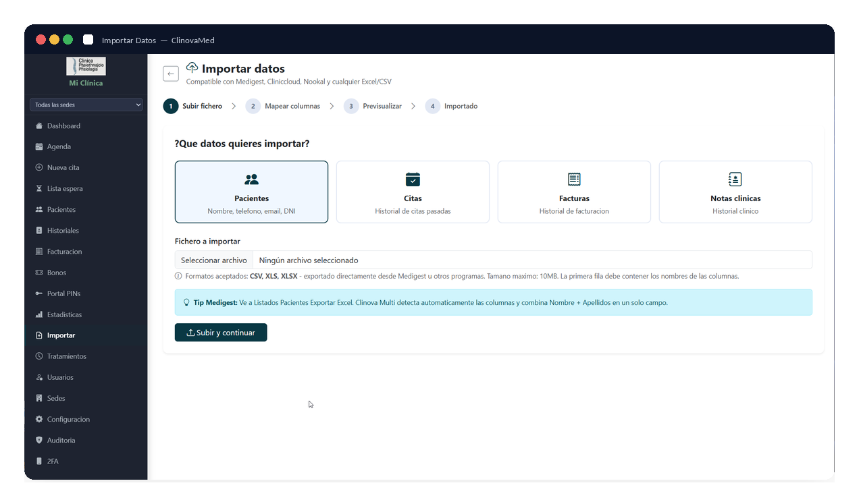Open Nueva cita menu entry
Image resolution: width=859 pixels, height=504 pixels.
click(x=86, y=168)
